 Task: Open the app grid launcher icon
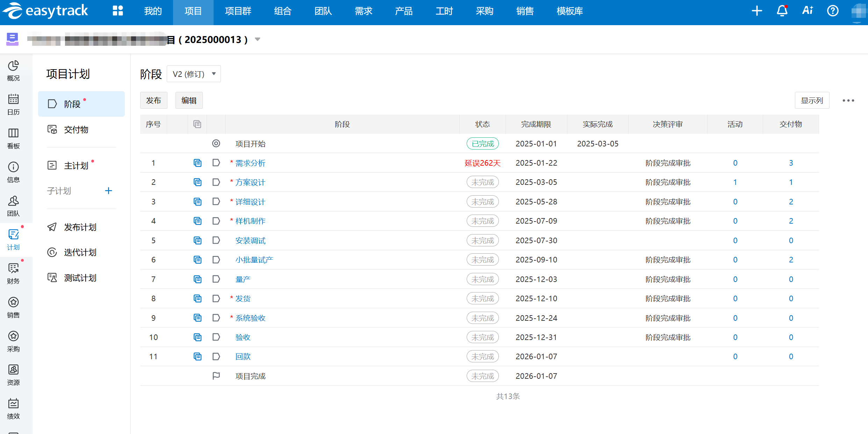(x=118, y=11)
